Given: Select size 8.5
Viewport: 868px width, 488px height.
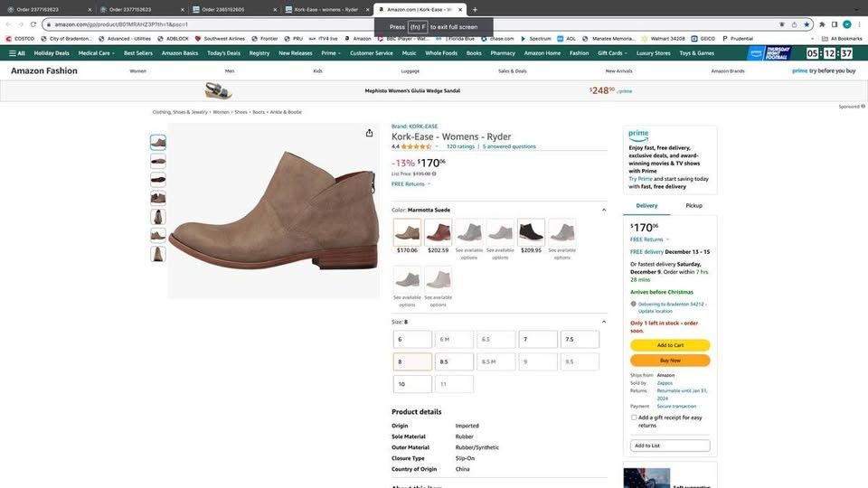Looking at the screenshot, I should pyautogui.click(x=454, y=361).
